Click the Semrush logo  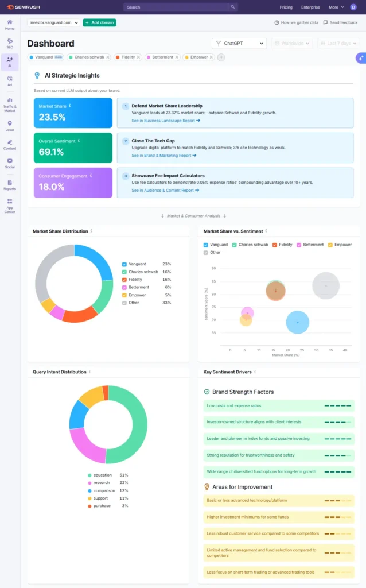click(23, 7)
